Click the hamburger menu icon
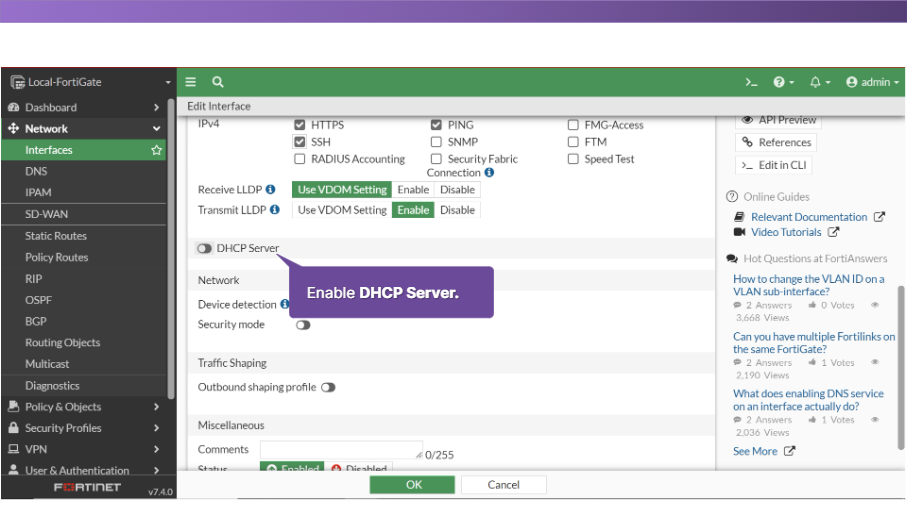The width and height of the screenshot is (914, 508). click(x=191, y=82)
